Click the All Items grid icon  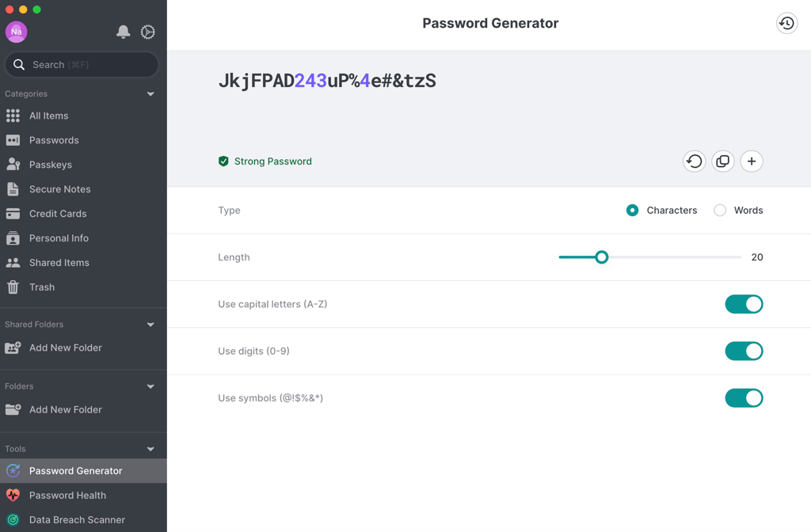(x=13, y=116)
